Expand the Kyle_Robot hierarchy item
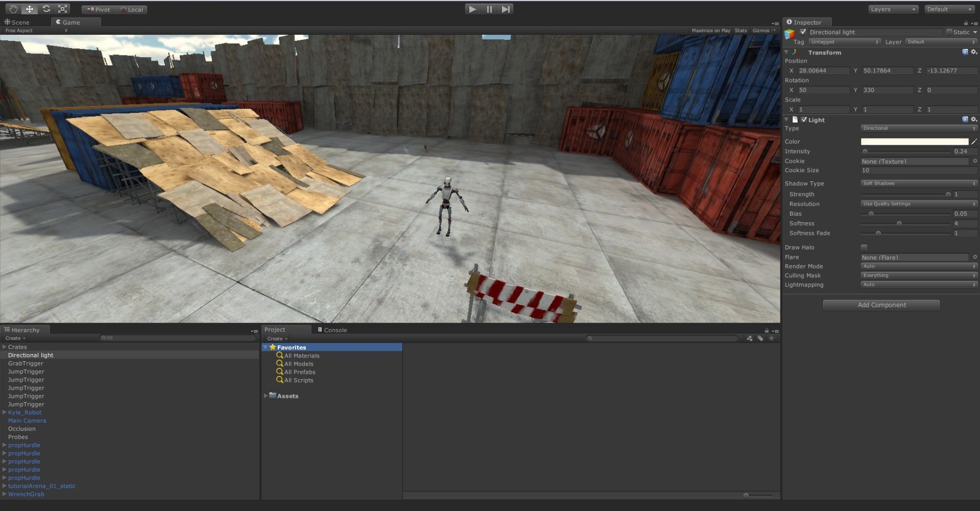Screen dimensions: 980x511 [4, 412]
